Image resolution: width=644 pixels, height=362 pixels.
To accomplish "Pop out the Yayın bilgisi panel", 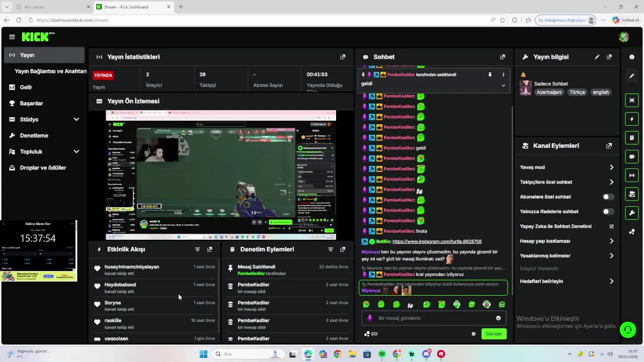I will (x=609, y=57).
